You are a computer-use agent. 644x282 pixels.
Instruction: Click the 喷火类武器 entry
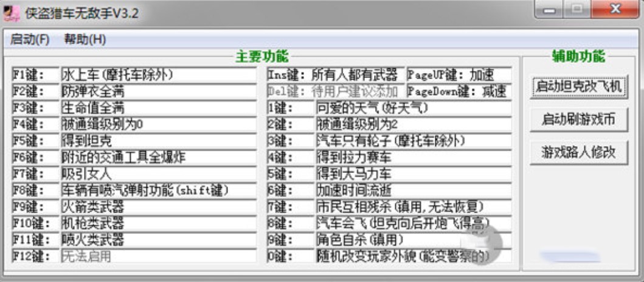pyautogui.click(x=159, y=239)
